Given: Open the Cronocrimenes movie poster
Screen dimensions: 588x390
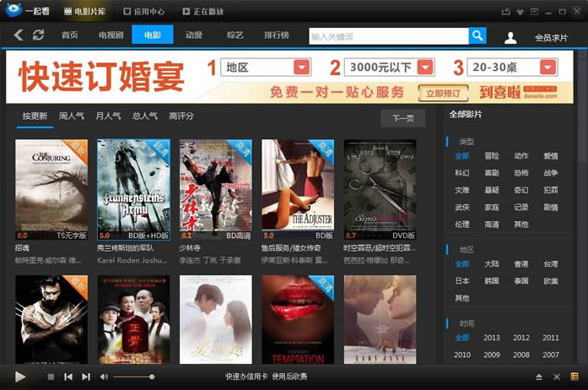Looking at the screenshot, I should point(380,190).
